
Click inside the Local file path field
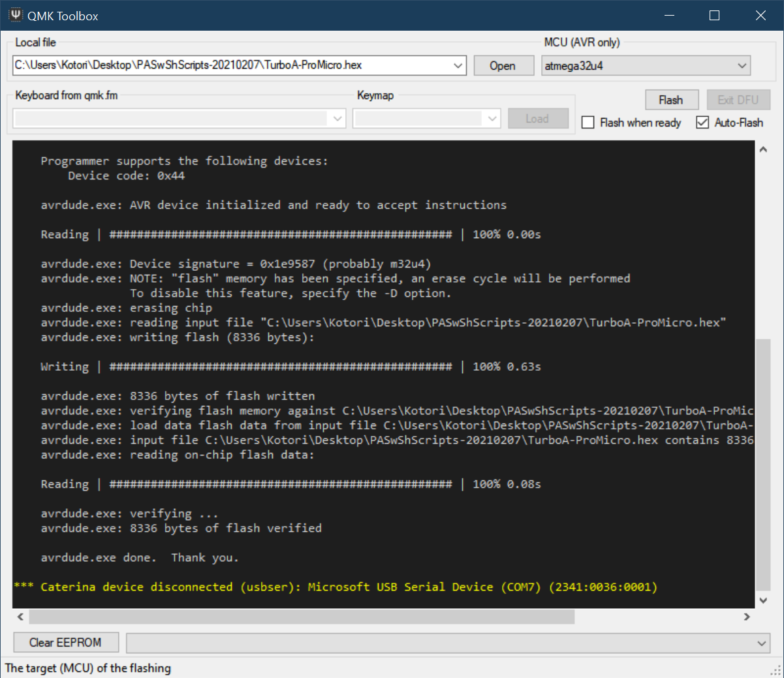(x=228, y=65)
